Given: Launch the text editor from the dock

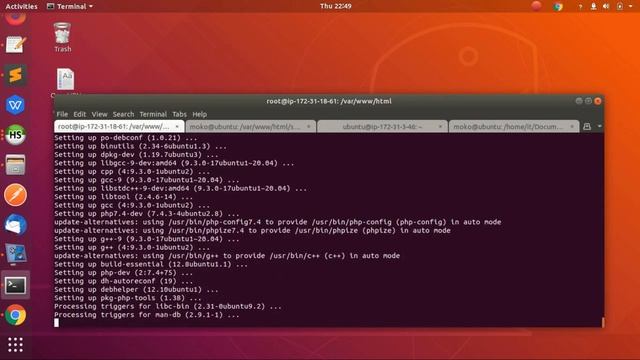Looking at the screenshot, I should (x=16, y=44).
